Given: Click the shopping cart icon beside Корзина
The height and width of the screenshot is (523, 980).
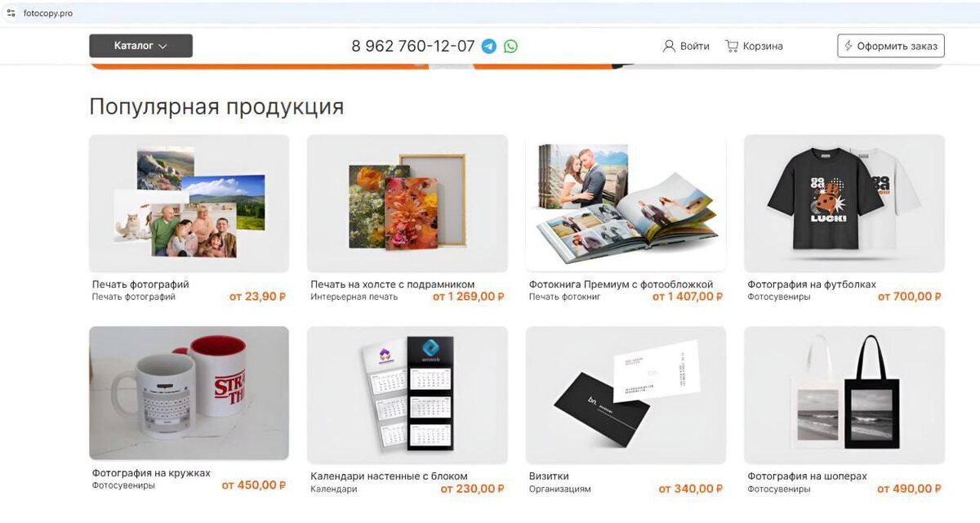Looking at the screenshot, I should tap(732, 47).
